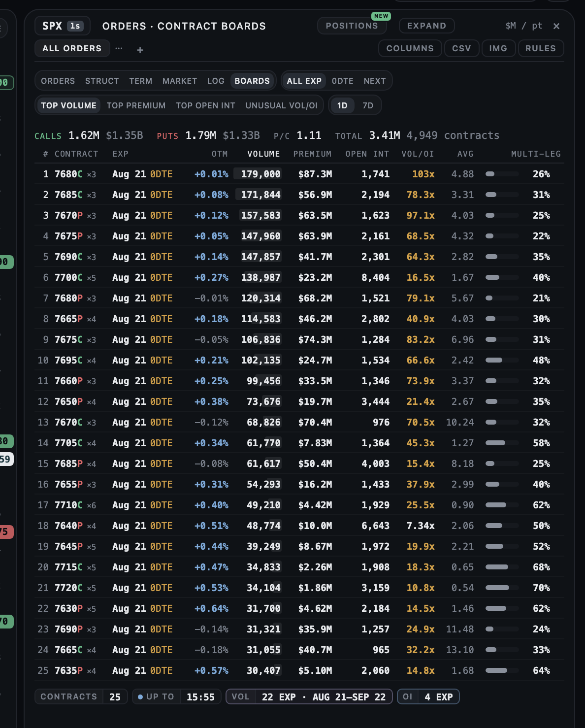Open the 7670P contract at rank 3

click(x=299, y=215)
